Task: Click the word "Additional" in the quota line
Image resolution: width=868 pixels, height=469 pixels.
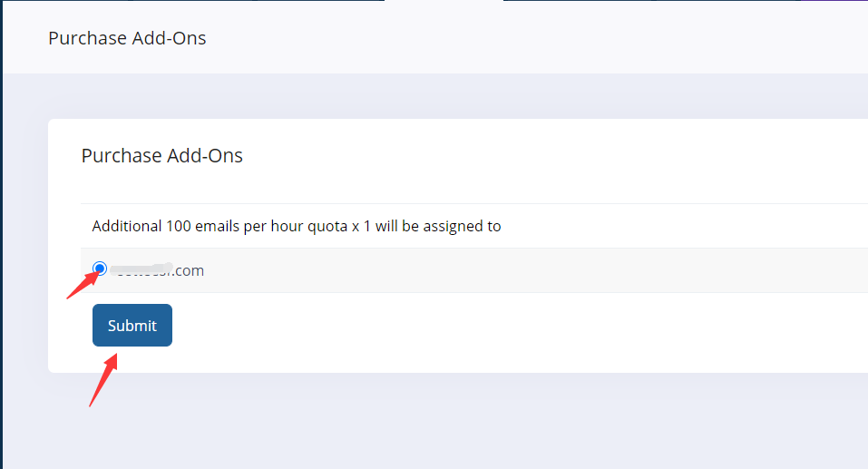Action: point(127,226)
